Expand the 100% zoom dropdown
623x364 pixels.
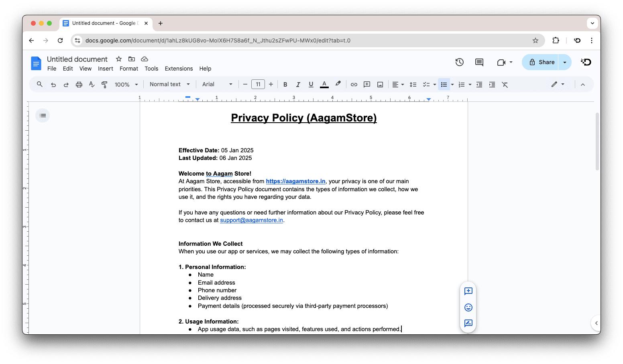[126, 85]
